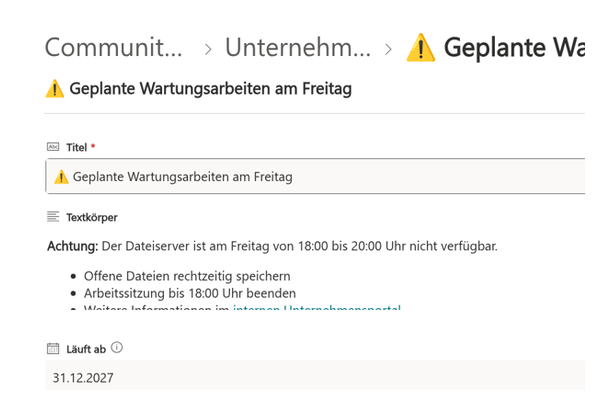Screen dimensions: 600x400
Task: Click heading Geplante Wartungsarbeiten am Freitag
Action: point(210,89)
